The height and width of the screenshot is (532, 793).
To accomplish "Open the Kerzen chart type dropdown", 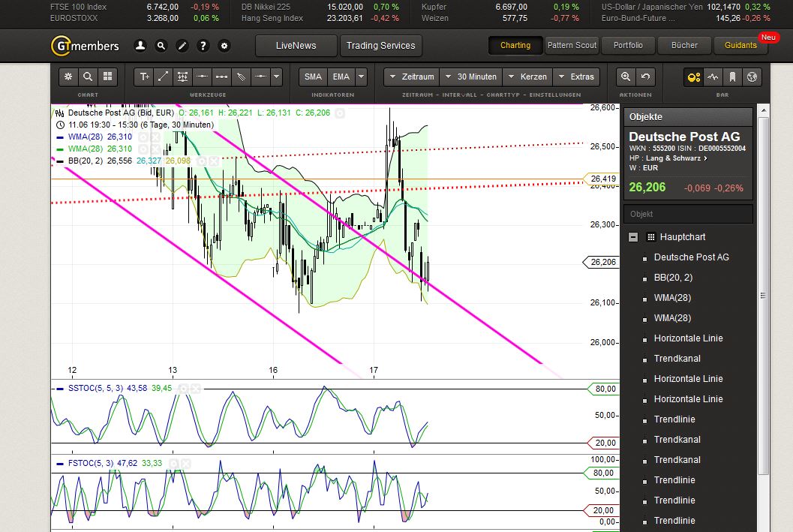I will [527, 77].
